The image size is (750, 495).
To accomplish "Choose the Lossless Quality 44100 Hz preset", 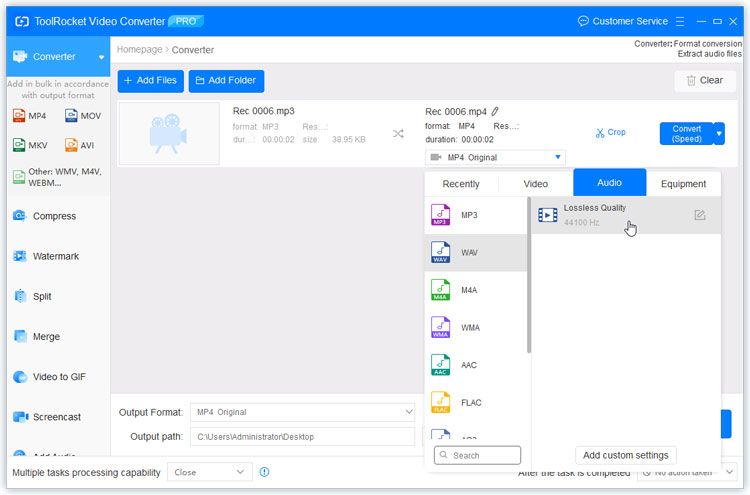I will tap(626, 215).
